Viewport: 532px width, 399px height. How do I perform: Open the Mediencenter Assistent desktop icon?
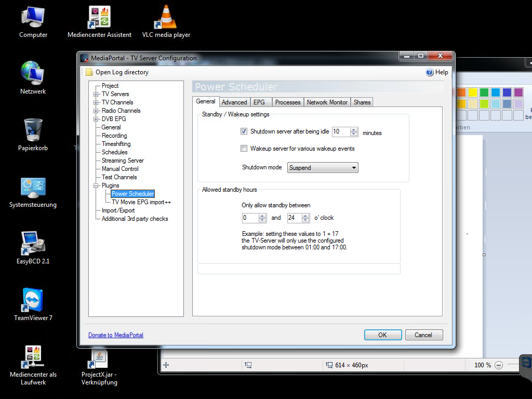(x=99, y=18)
